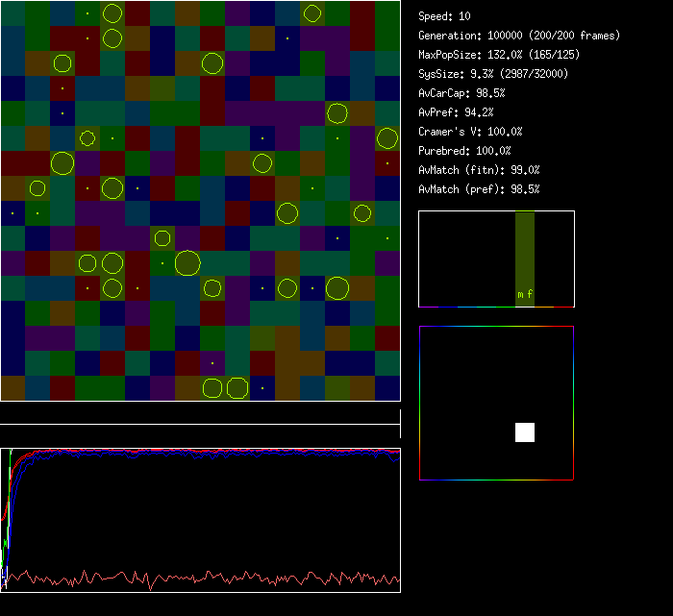This screenshot has width=673, height=616.
Task: Click the top-right corner circle in grid's first row
Action: pos(312,13)
